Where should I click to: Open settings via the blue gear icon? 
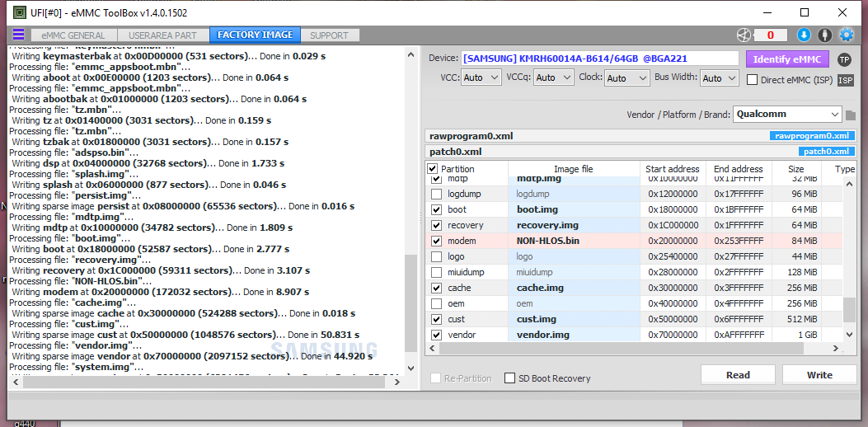tap(847, 35)
